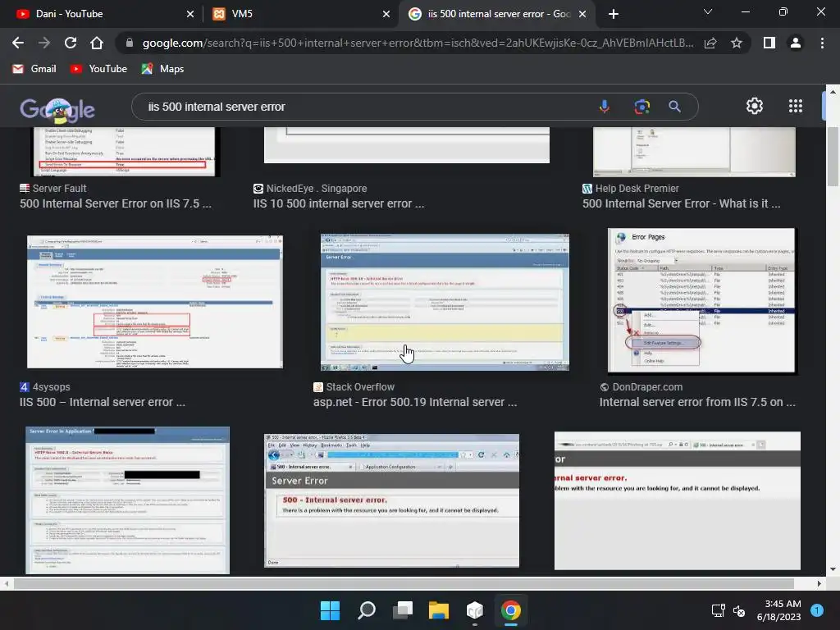This screenshot has height=630, width=840.
Task: Start voice search with microphone
Action: [605, 107]
